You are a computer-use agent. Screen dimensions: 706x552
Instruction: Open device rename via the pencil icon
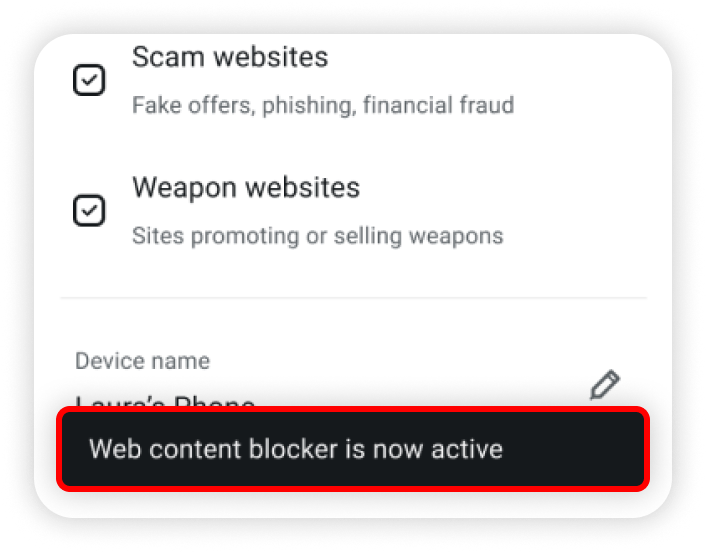pyautogui.click(x=604, y=385)
